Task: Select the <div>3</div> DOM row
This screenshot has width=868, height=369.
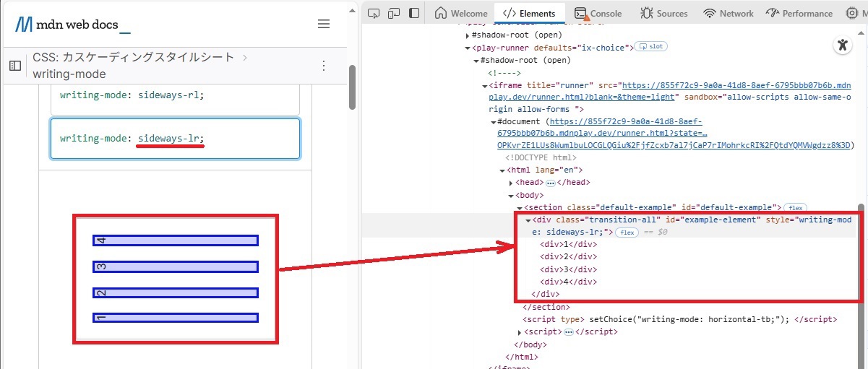Action: [569, 269]
